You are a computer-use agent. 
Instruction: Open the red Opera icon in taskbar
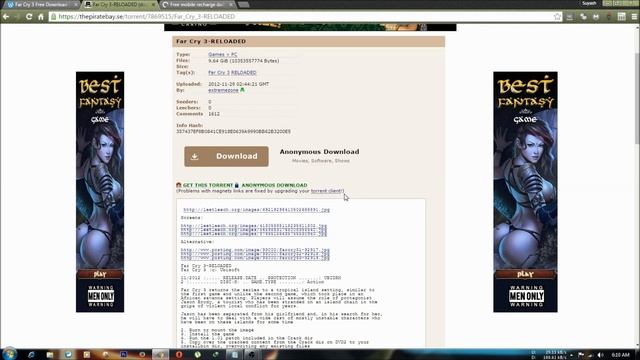[179, 355]
